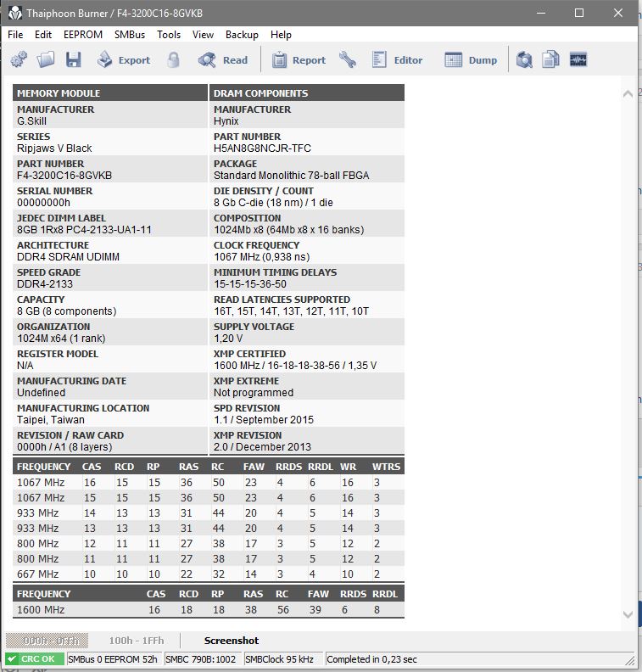The image size is (642, 672).
Task: Click the memory chip toolbar icon
Action: pos(578,59)
